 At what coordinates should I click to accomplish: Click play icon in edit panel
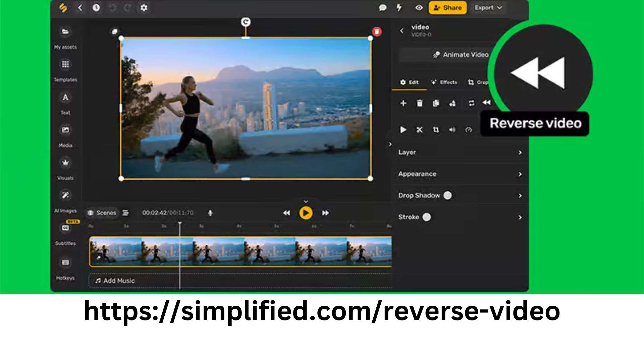(403, 130)
